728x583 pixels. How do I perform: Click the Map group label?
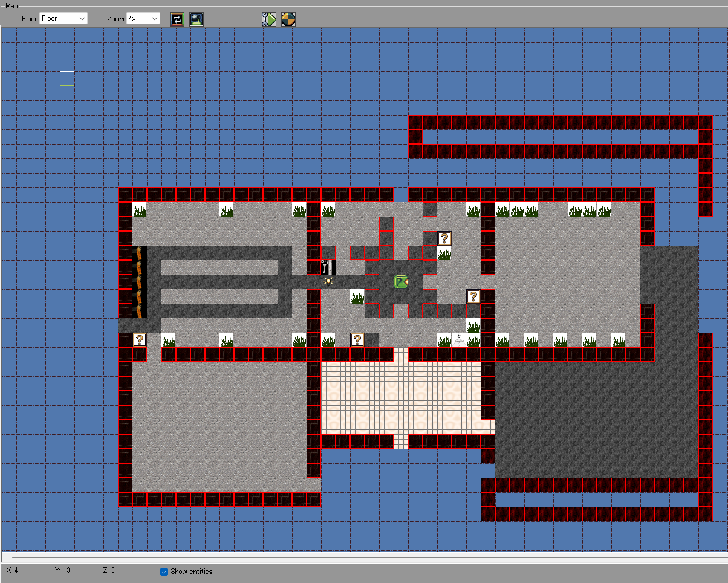tap(11, 5)
